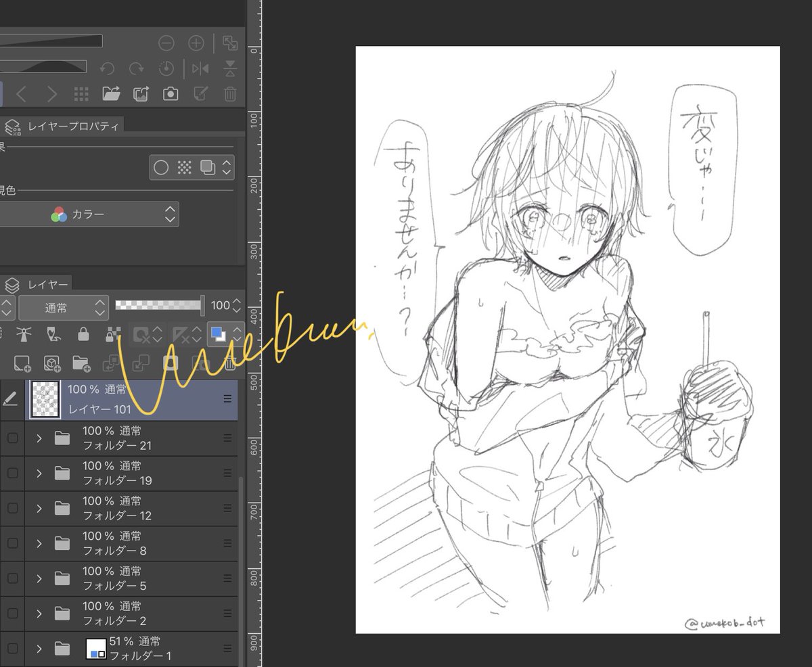
Task: Expand フォルダー 19 folder
Action: (x=39, y=474)
